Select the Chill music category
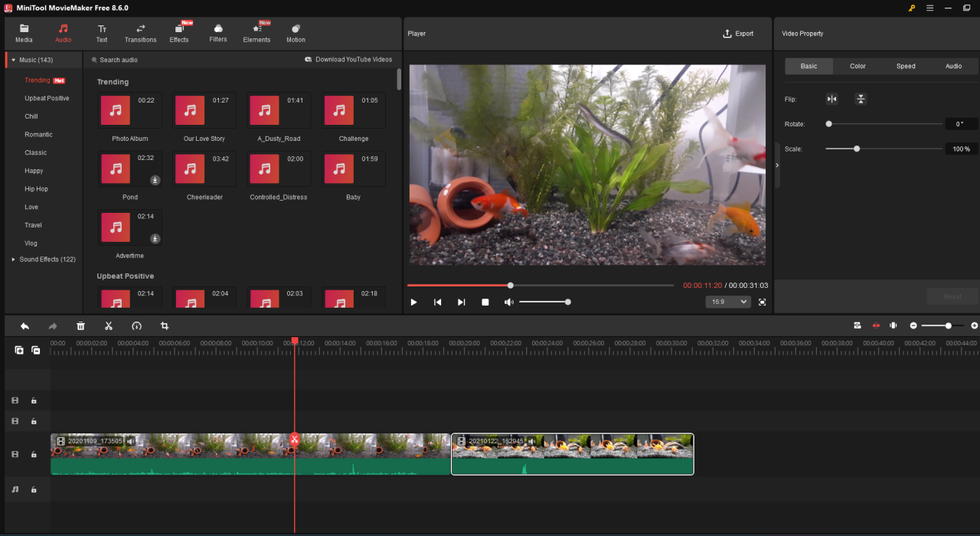980x536 pixels. 31,116
